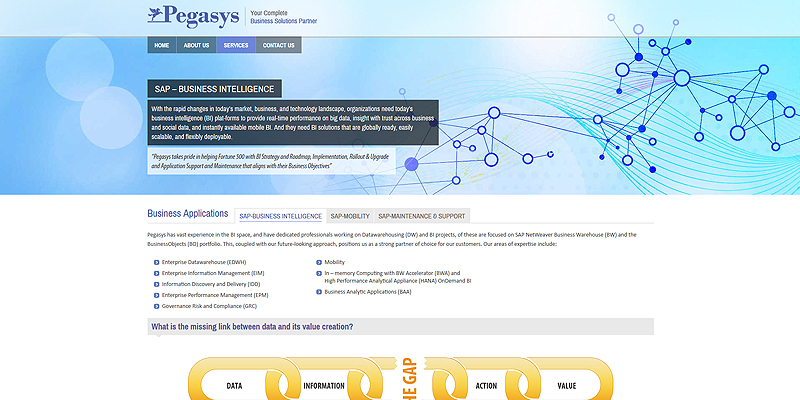Click the INFORMATION chain link graphic
Image resolution: width=800 pixels, height=400 pixels.
pos(324,380)
